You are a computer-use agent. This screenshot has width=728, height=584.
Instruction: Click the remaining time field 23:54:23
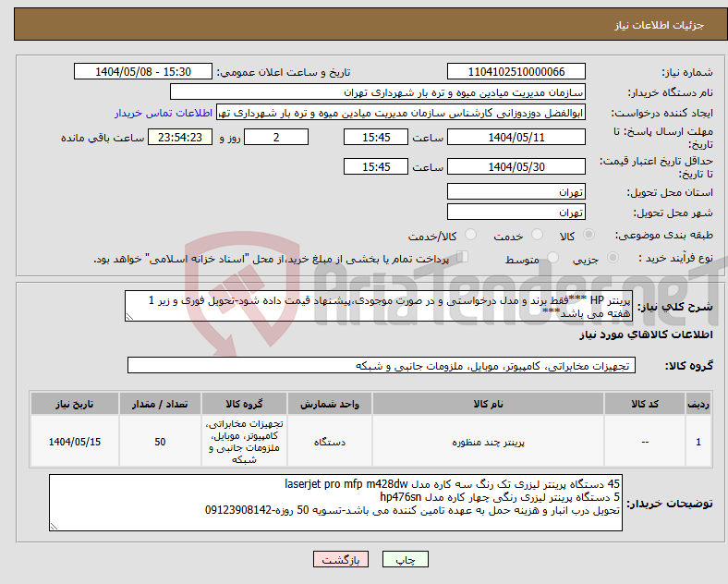click(180, 138)
